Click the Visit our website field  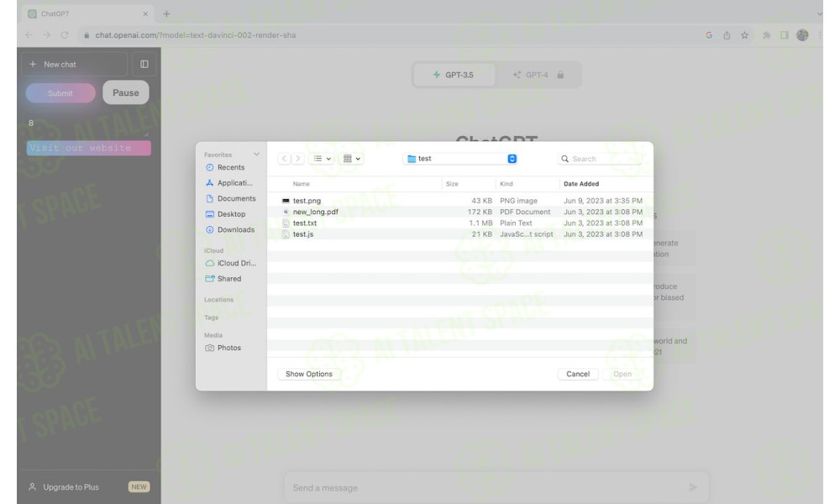89,149
